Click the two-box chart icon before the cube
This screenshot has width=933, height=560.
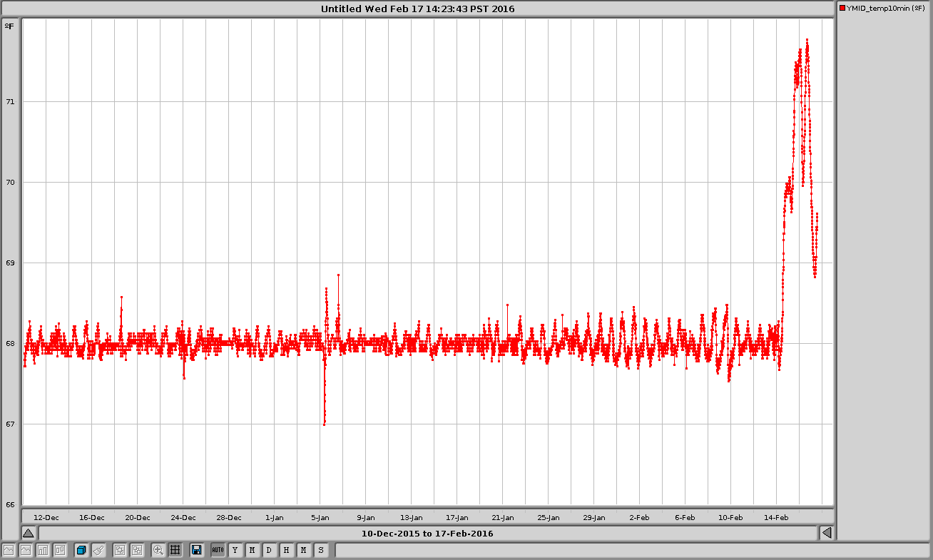pyautogui.click(x=60, y=550)
